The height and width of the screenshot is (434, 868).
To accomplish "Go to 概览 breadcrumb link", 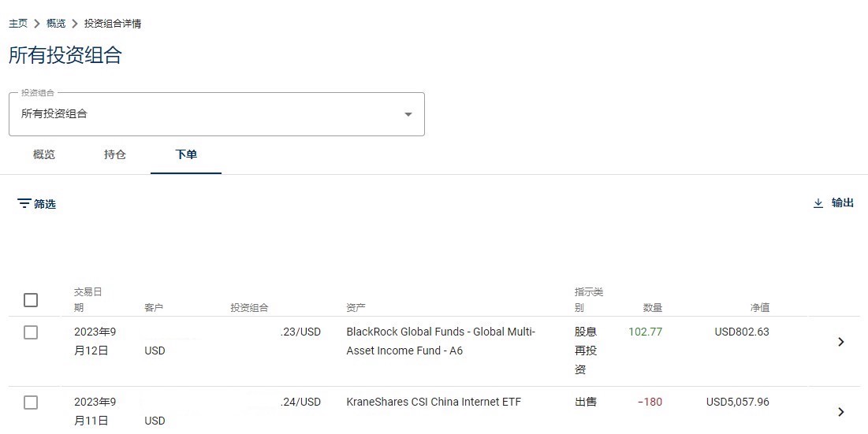I will point(56,23).
